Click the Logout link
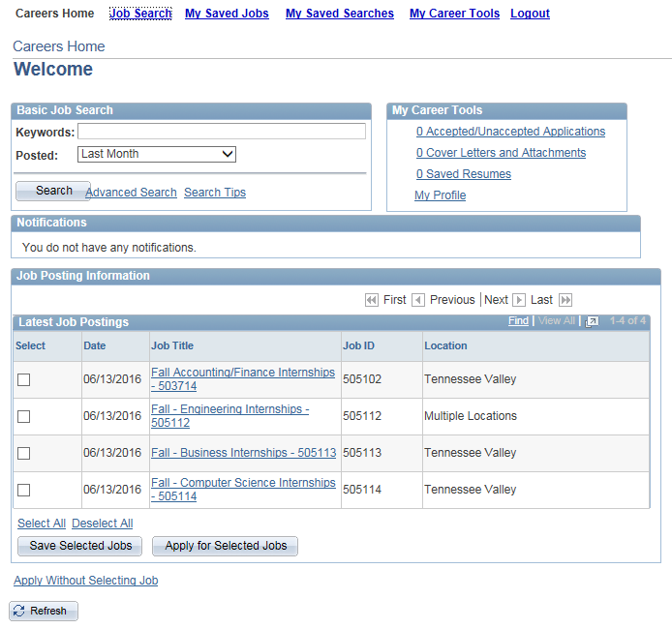Image resolution: width=672 pixels, height=629 pixels. coord(530,14)
